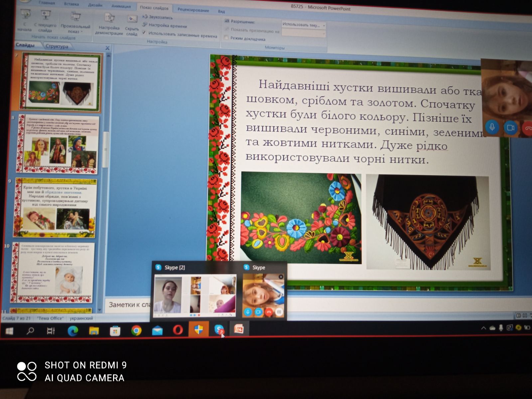Select the Слайды pane tab

[25, 45]
